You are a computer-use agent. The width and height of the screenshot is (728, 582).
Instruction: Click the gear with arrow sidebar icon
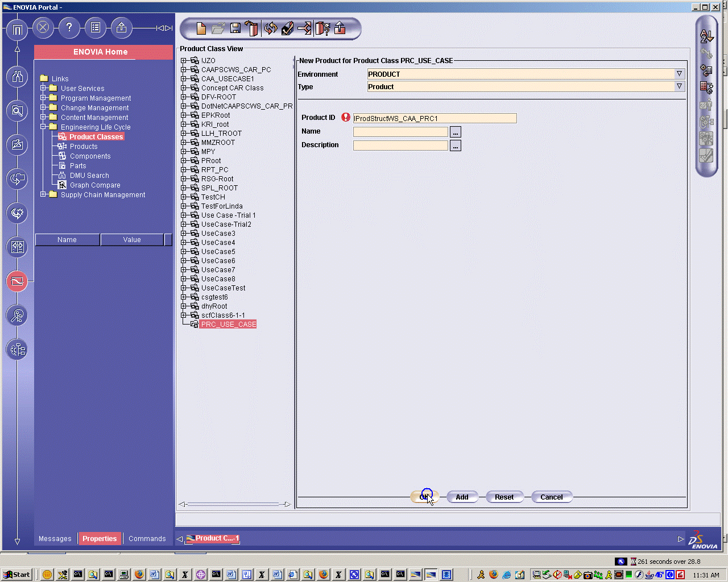click(x=17, y=213)
